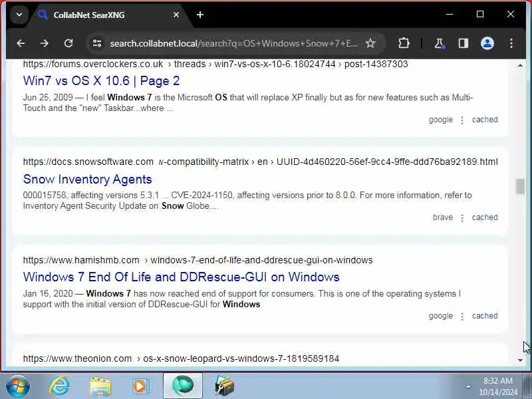Select the CollabNet SearXNG tab

tap(108, 15)
